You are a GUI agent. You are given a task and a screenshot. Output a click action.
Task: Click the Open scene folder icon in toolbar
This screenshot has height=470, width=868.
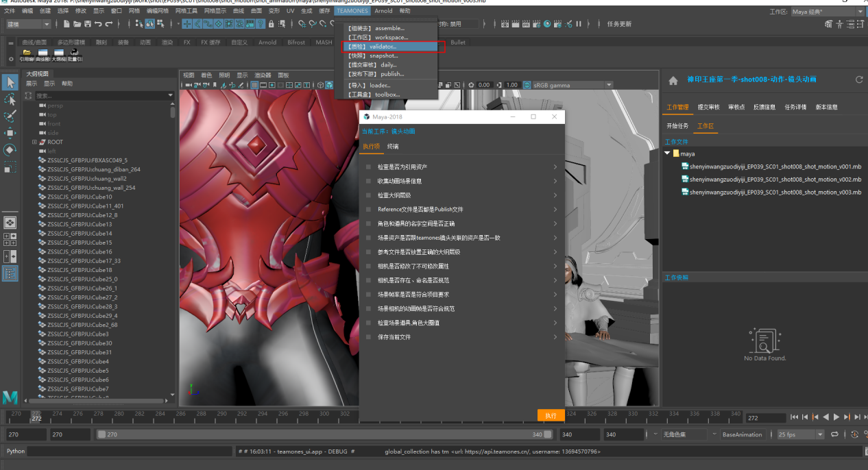77,24
